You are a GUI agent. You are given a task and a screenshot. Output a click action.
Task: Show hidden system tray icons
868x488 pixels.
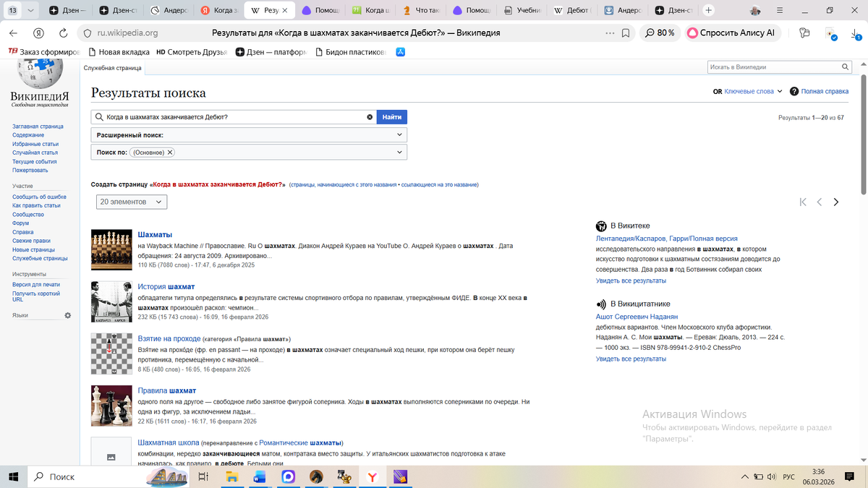744,477
